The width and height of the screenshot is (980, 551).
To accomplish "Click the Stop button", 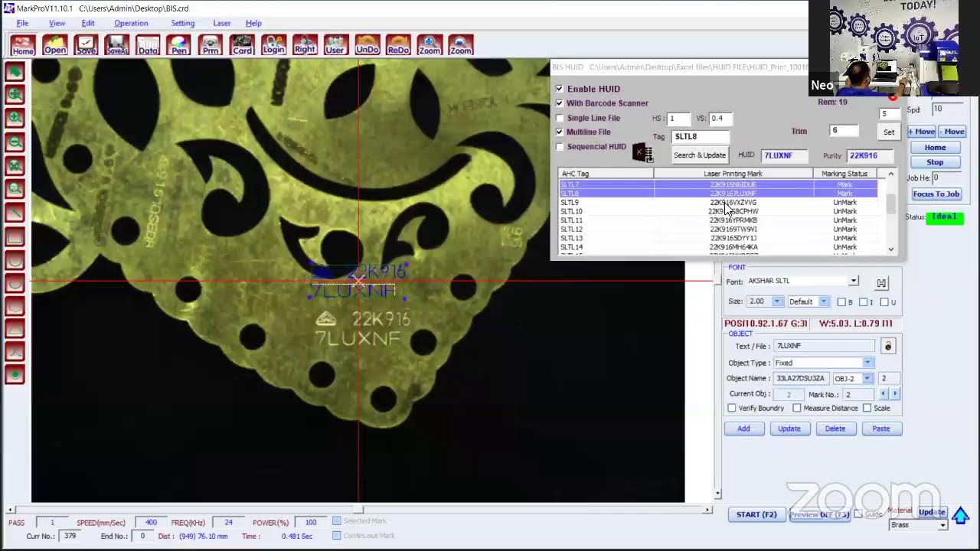I will 935,162.
